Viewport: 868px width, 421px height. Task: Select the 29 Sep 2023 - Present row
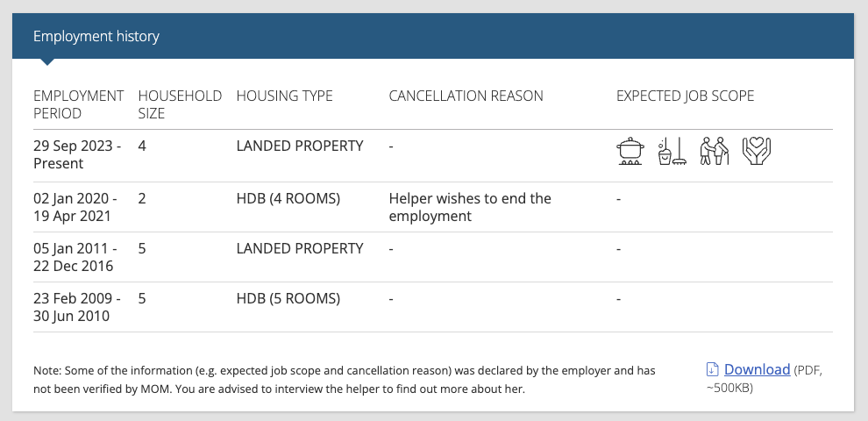(x=433, y=155)
